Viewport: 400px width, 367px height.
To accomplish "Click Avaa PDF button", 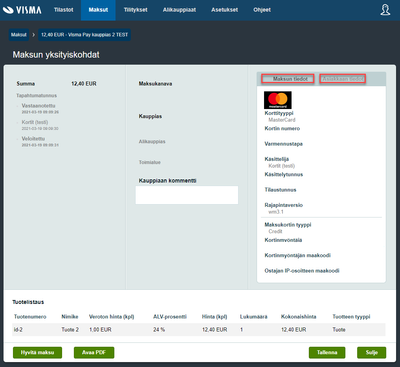I will point(94,353).
